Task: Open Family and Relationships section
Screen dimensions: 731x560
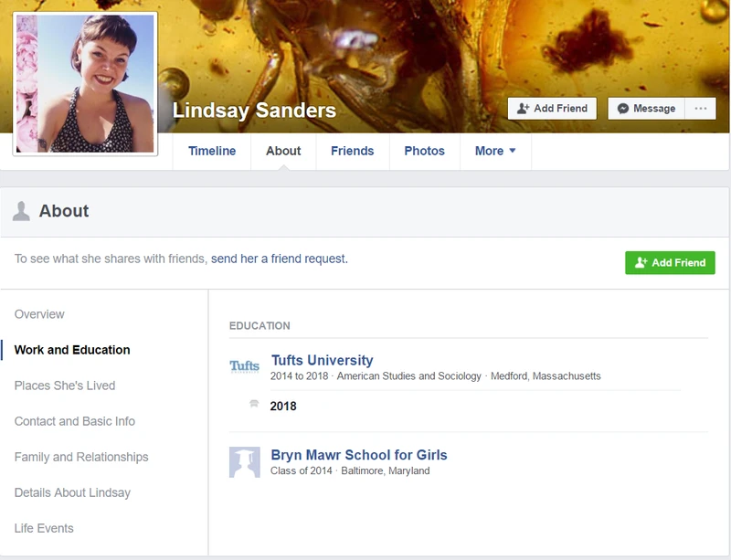Action: pos(81,457)
